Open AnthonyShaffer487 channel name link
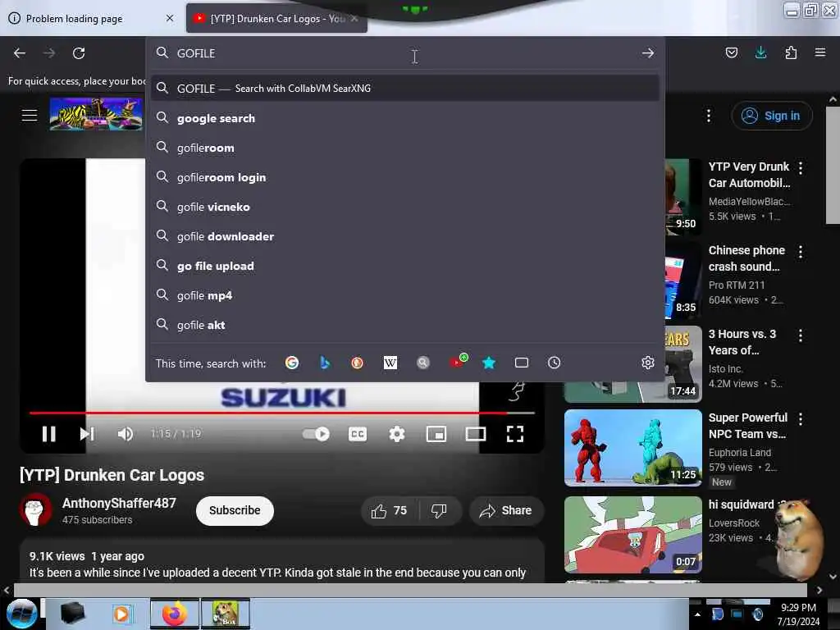 (x=119, y=503)
